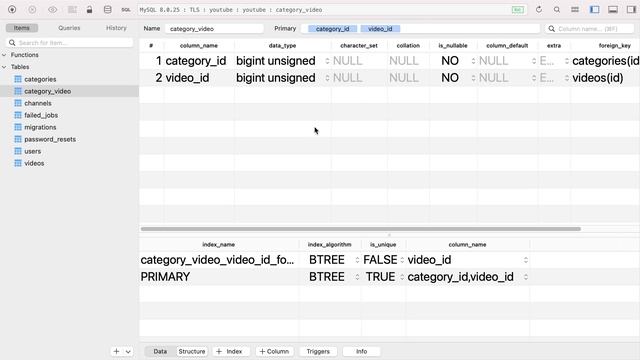The image size is (640, 360).
Task: Click the green loc badge in address bar
Action: [518, 10]
